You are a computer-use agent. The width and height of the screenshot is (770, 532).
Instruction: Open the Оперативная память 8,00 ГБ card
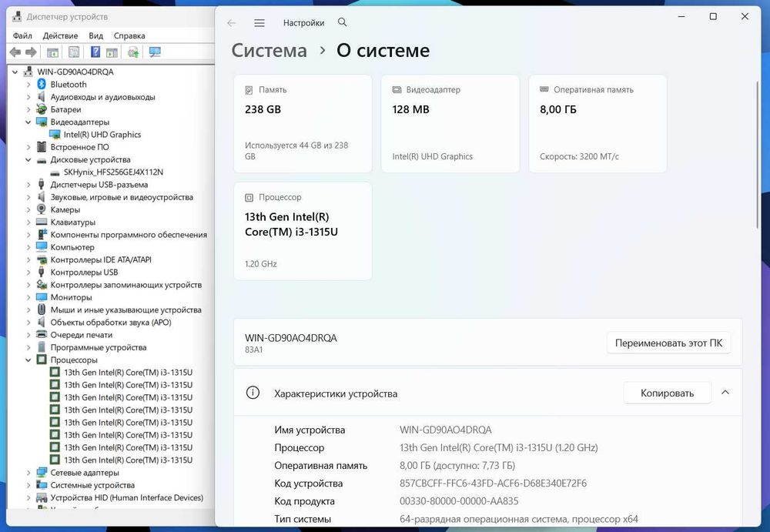click(598, 124)
